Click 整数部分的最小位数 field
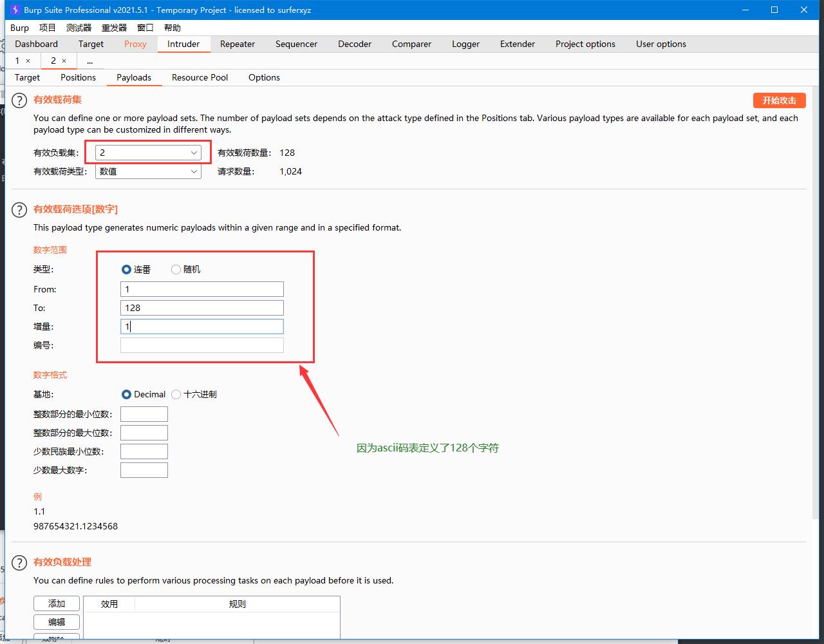Screen dimensions: 824x644 (x=144, y=414)
